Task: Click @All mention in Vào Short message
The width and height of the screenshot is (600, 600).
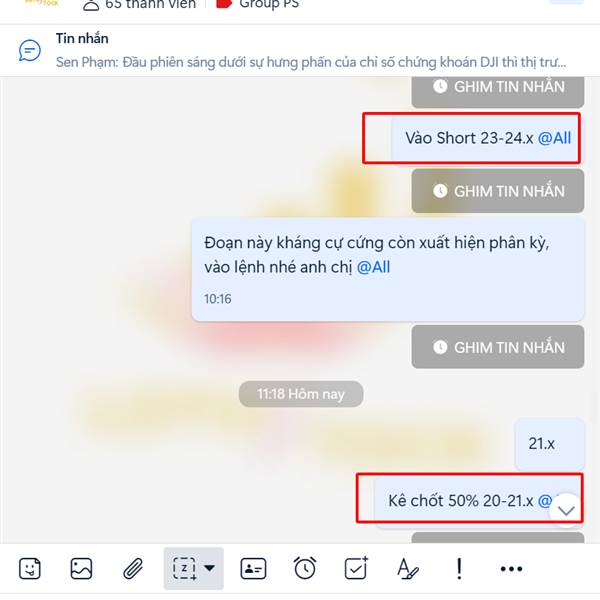Action: (554, 138)
